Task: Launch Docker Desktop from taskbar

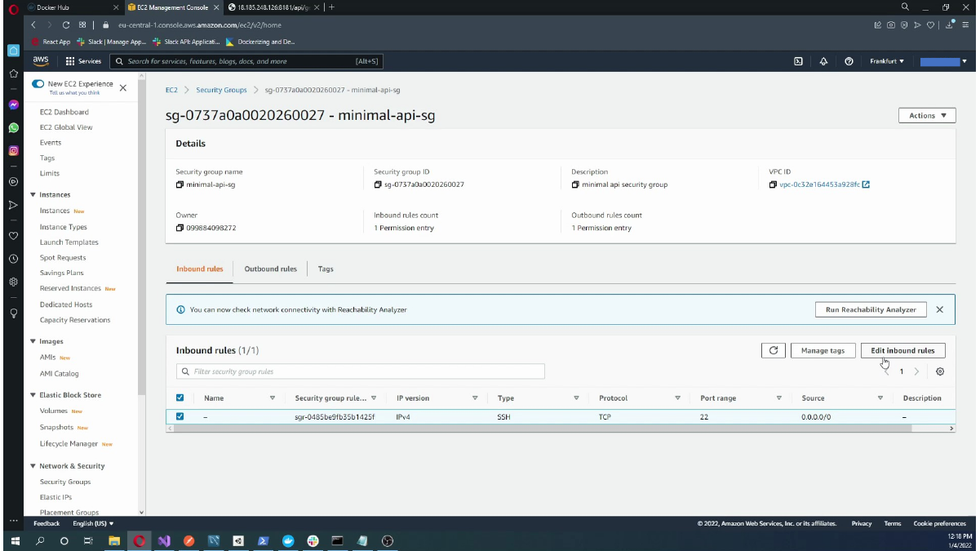Action: pos(287,540)
